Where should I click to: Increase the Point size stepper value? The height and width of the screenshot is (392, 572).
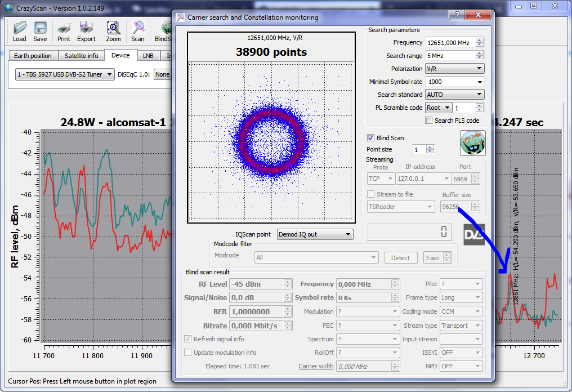[431, 148]
